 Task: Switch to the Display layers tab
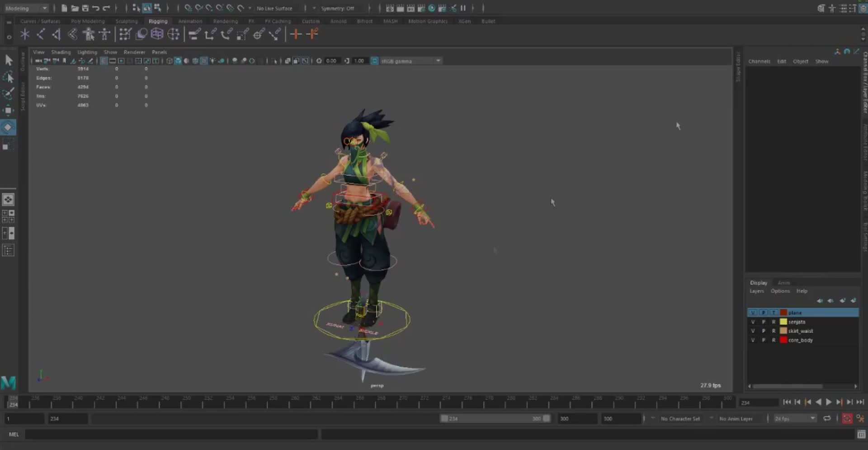759,283
